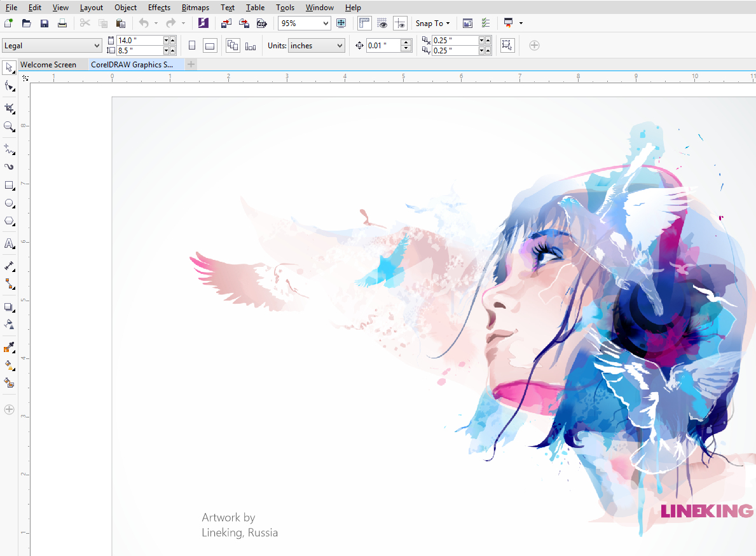Switch page to Landscape orientation

(210, 46)
